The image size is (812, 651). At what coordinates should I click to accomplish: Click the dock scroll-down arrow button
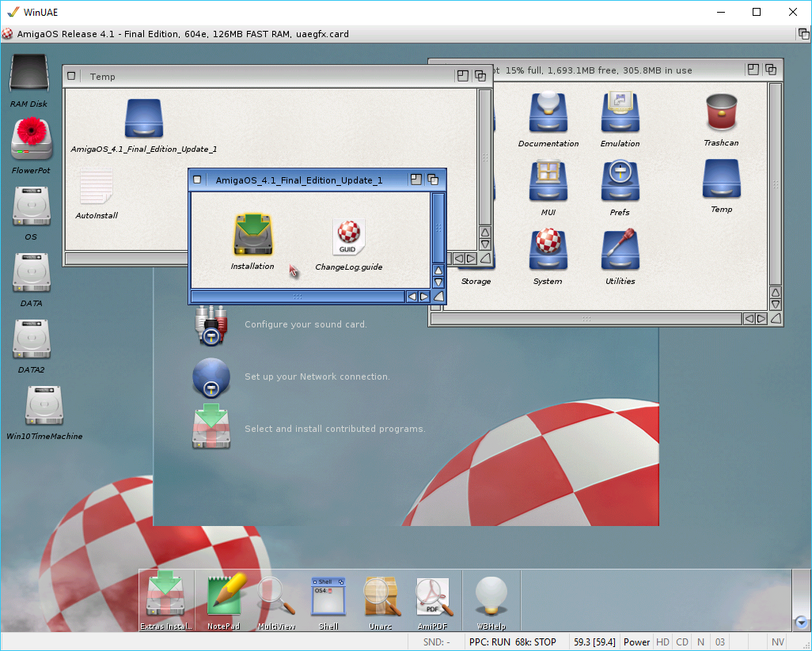(x=801, y=622)
